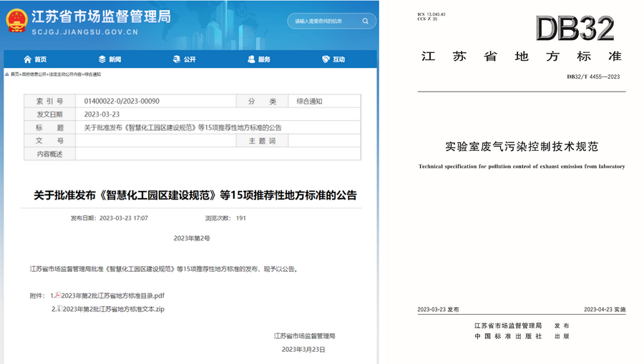Viewport: 644px width, 364px height.
Task: Open the 新闻 navigation menu item
Action: pyautogui.click(x=114, y=59)
